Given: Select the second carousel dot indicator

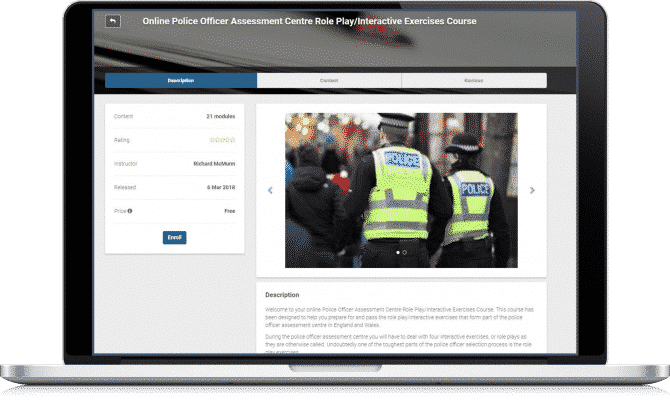Looking at the screenshot, I should (x=405, y=253).
